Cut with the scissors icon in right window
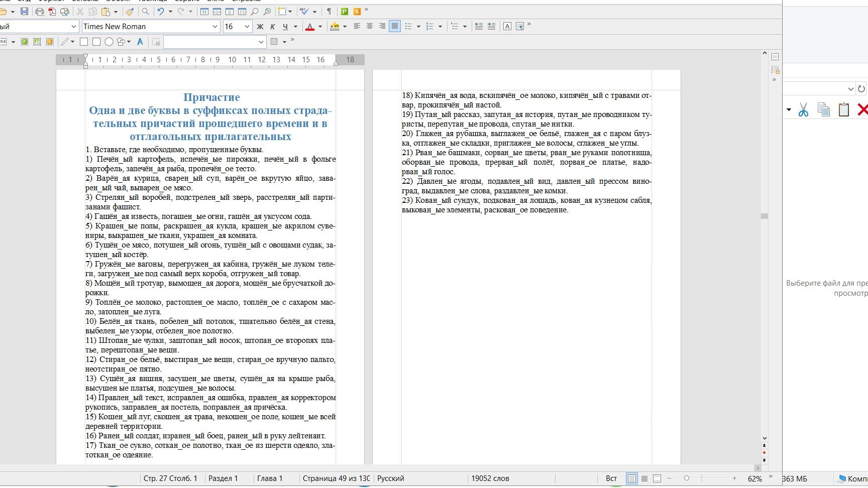 [803, 109]
